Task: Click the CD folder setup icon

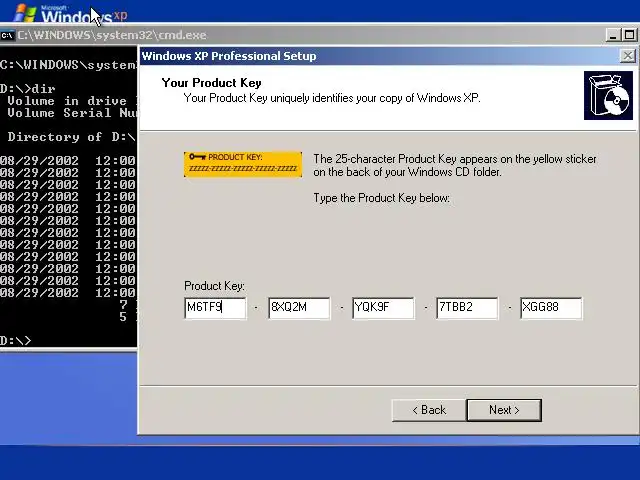Action: point(608,96)
